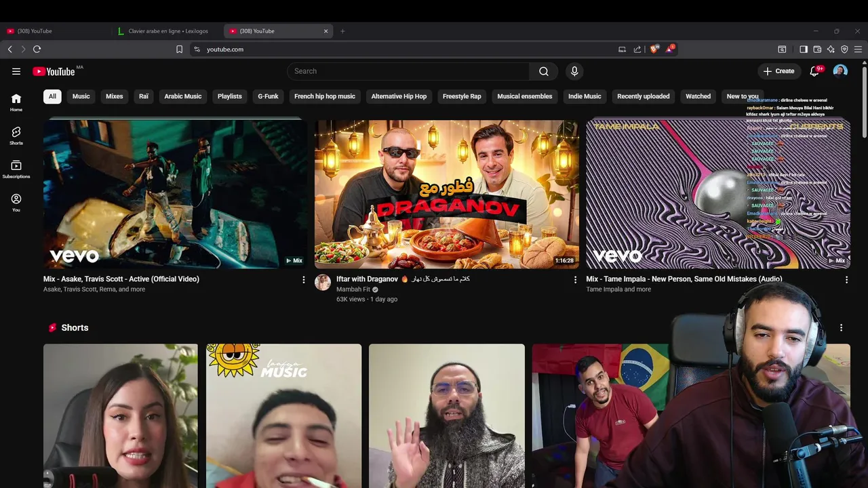868x488 pixels.
Task: Select the All filter chip
Action: pyautogui.click(x=52, y=96)
